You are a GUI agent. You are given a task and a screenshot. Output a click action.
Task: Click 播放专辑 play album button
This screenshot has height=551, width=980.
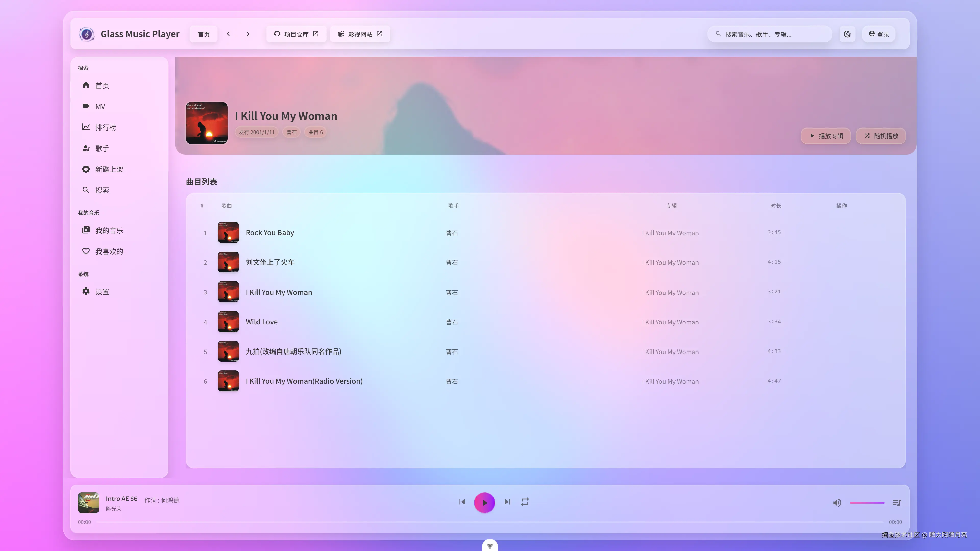(x=826, y=136)
